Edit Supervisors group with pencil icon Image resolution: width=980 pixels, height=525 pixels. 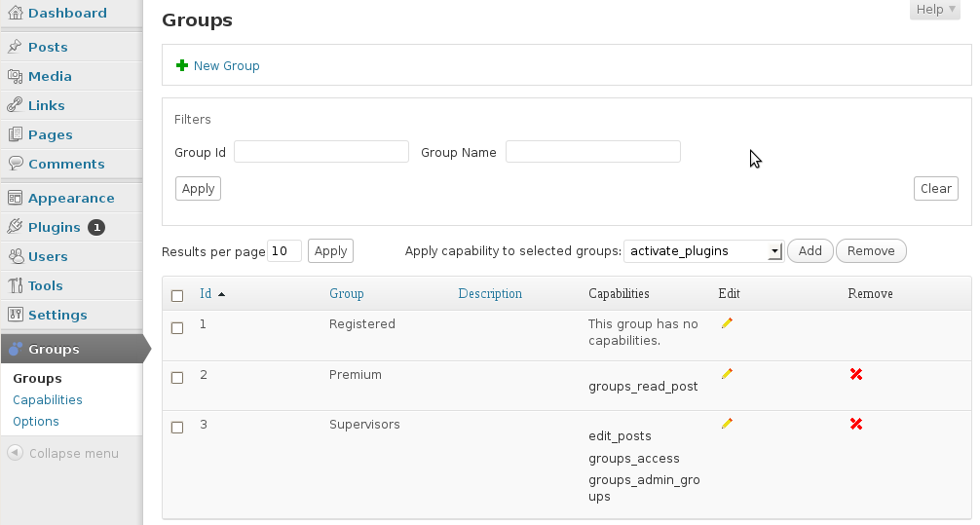coord(727,424)
